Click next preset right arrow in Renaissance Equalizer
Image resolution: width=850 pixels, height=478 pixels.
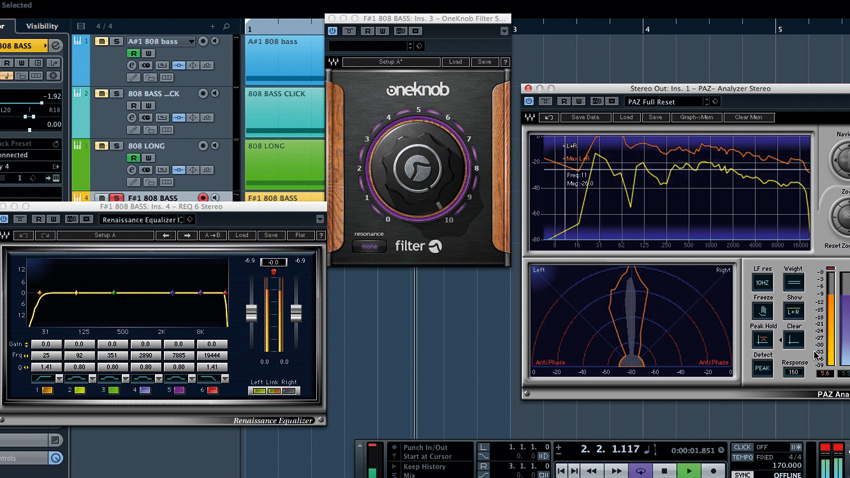click(187, 235)
